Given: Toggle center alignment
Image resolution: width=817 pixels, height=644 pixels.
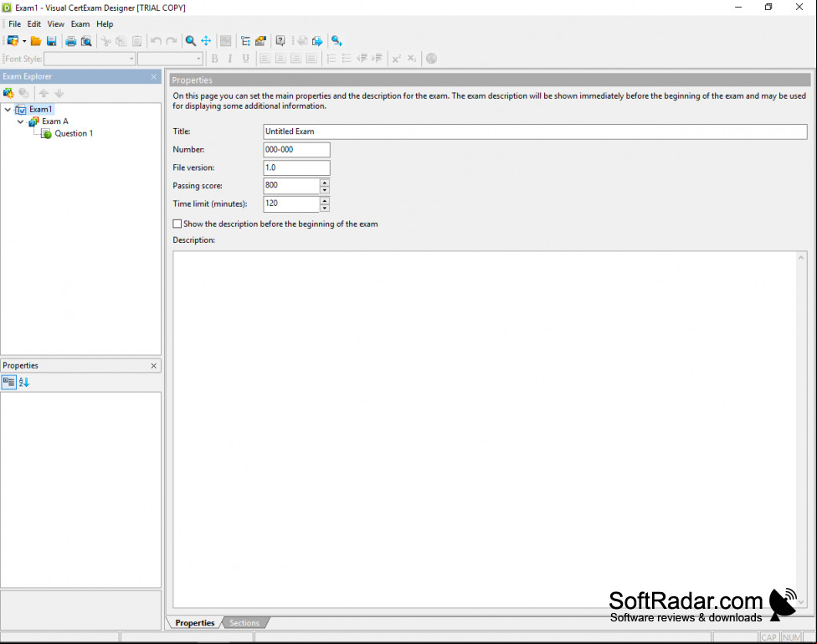Looking at the screenshot, I should point(280,59).
